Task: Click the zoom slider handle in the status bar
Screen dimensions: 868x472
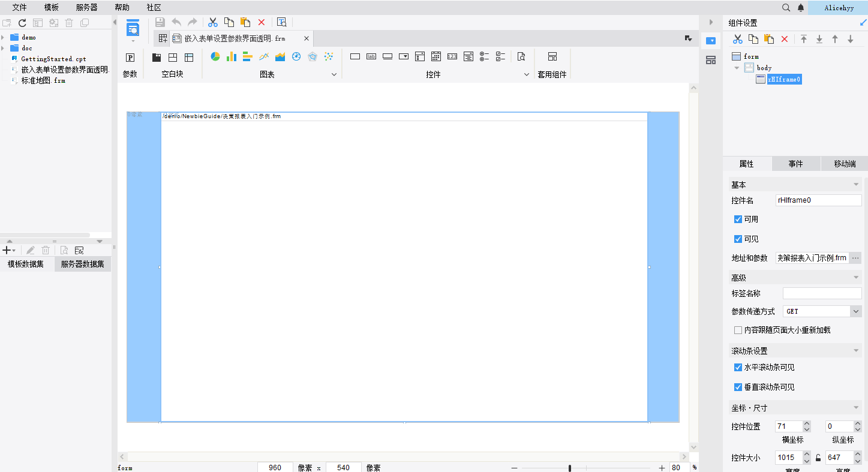Action: coord(570,468)
